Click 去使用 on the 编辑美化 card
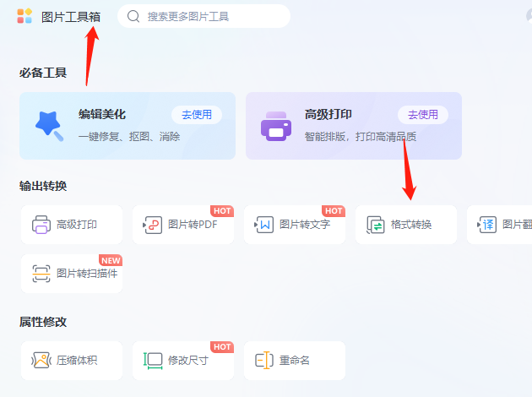Viewport: 532px width, 397px height. click(x=197, y=115)
